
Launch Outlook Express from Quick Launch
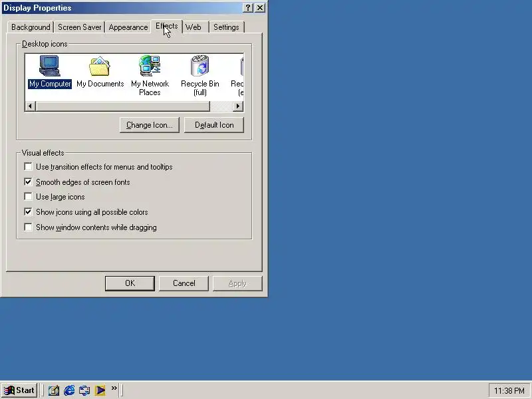84,390
